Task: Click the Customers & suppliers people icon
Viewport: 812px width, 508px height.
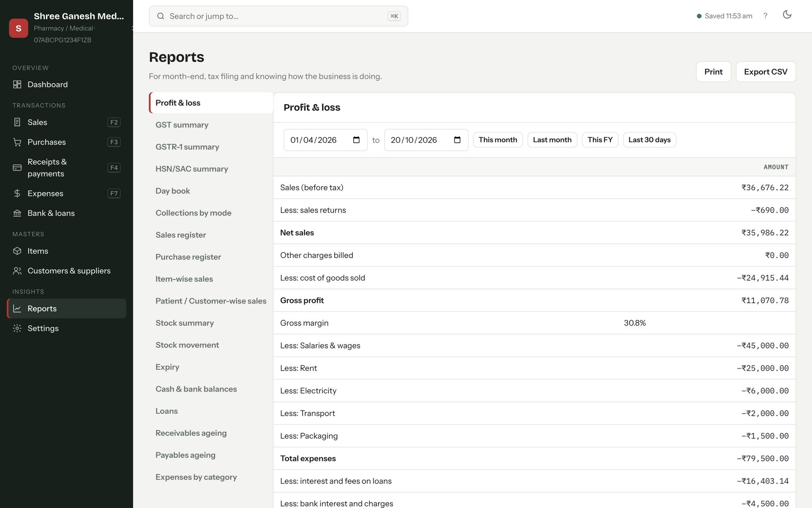Action: 17,271
